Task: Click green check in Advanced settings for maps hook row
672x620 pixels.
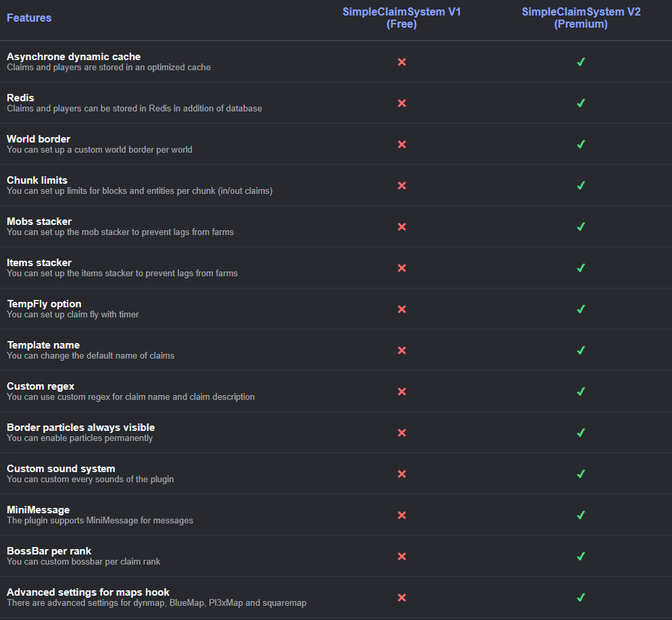Action: point(581,597)
